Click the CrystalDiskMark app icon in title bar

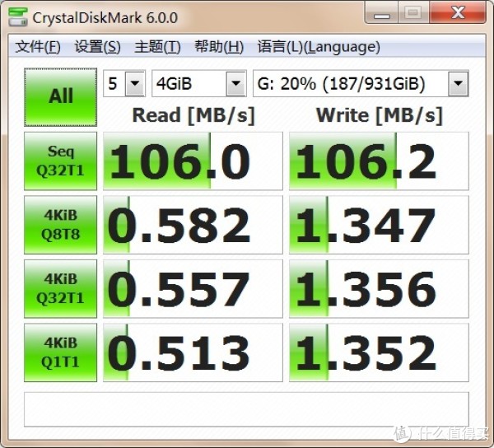click(x=18, y=17)
